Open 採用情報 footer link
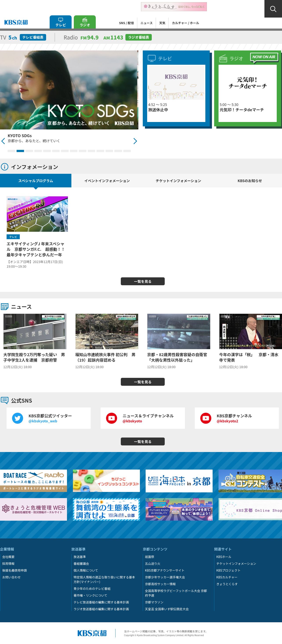 click(x=8, y=563)
